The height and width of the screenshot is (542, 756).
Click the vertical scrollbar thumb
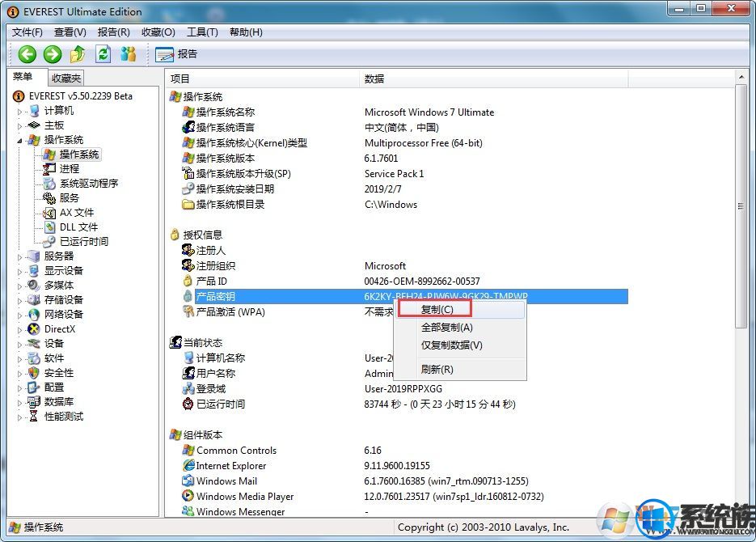pos(741,206)
